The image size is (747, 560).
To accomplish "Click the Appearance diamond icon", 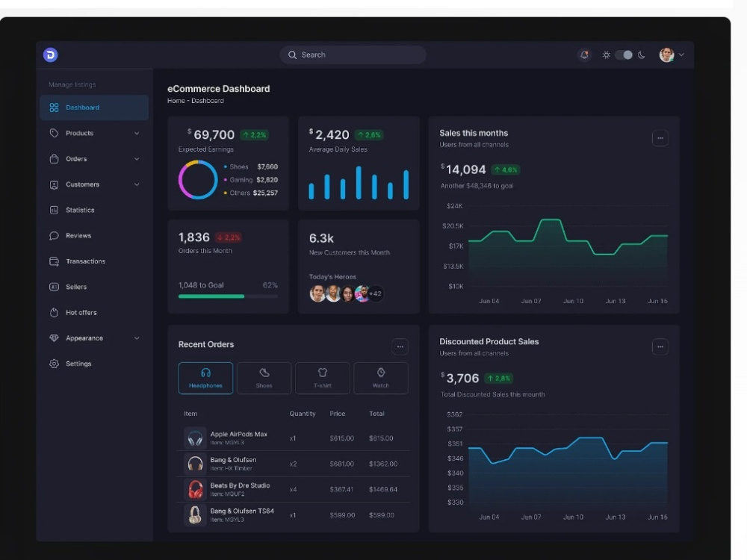I will point(54,338).
